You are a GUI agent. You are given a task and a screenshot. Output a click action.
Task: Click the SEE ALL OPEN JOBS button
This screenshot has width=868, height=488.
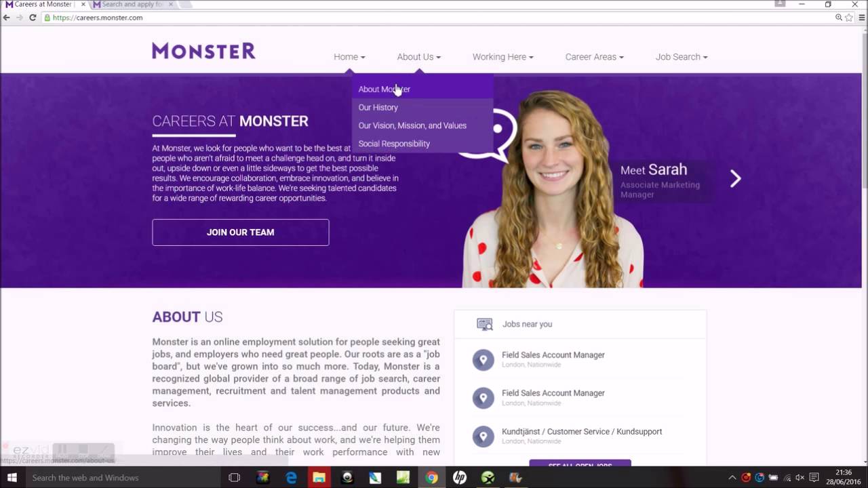click(580, 465)
